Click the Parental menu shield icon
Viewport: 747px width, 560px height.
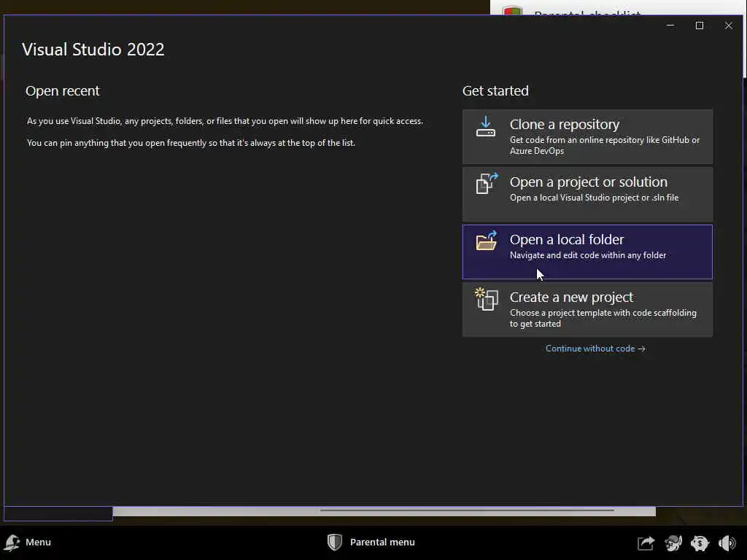click(x=335, y=542)
